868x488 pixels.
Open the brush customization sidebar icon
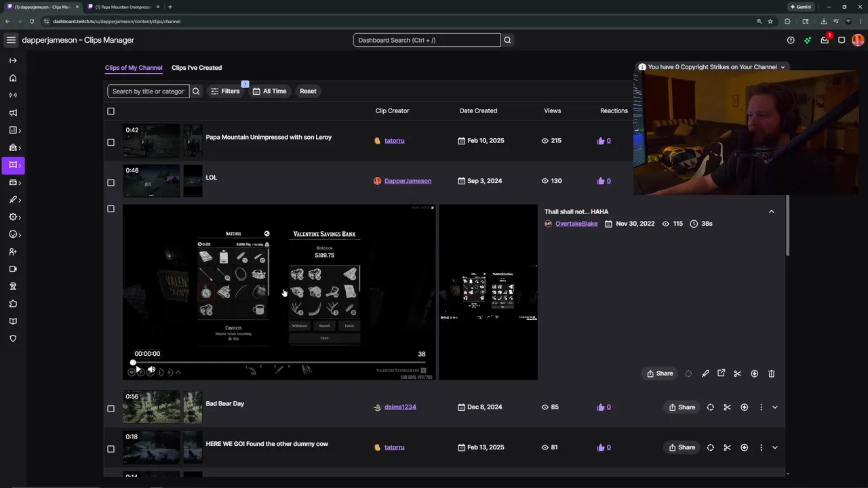[x=13, y=200]
